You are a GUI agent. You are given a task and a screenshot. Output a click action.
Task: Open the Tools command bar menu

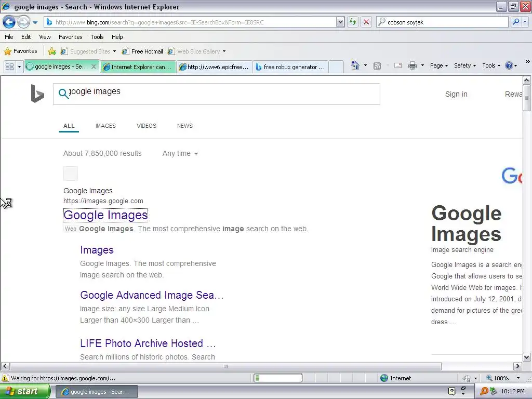491,65
